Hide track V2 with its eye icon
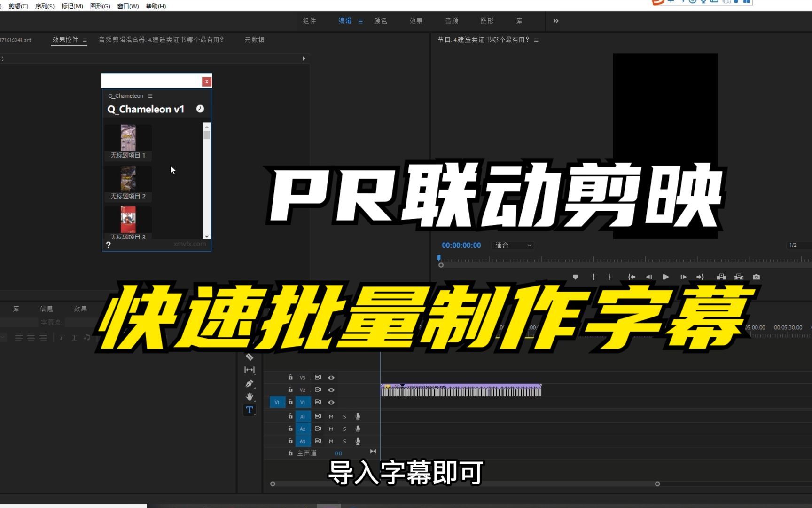Viewport: 812px width, 508px height. [x=331, y=390]
